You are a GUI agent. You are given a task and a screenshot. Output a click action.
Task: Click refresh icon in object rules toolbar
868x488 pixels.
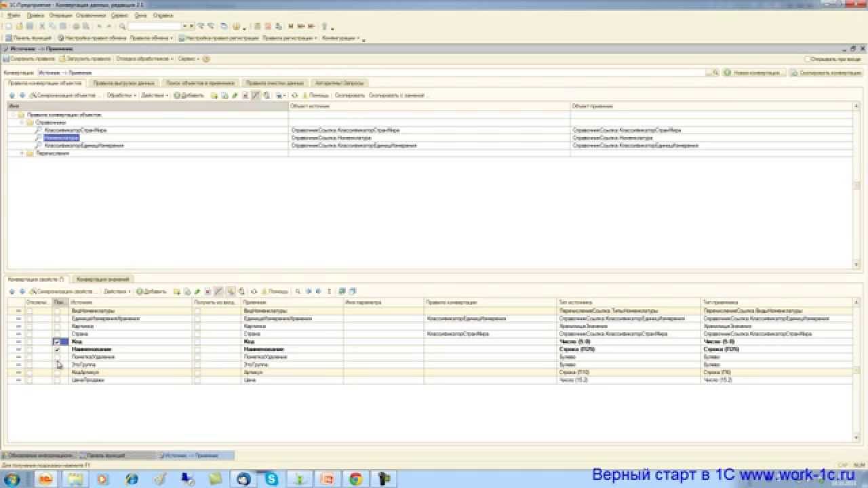[x=294, y=96]
